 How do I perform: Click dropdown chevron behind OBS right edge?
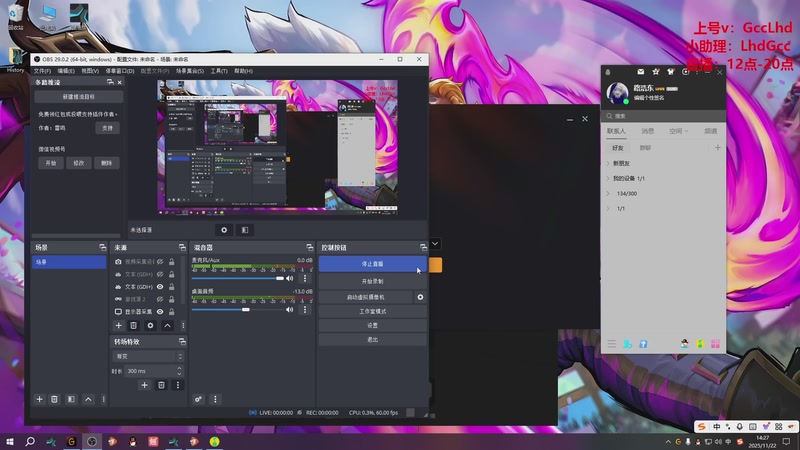pos(435,244)
